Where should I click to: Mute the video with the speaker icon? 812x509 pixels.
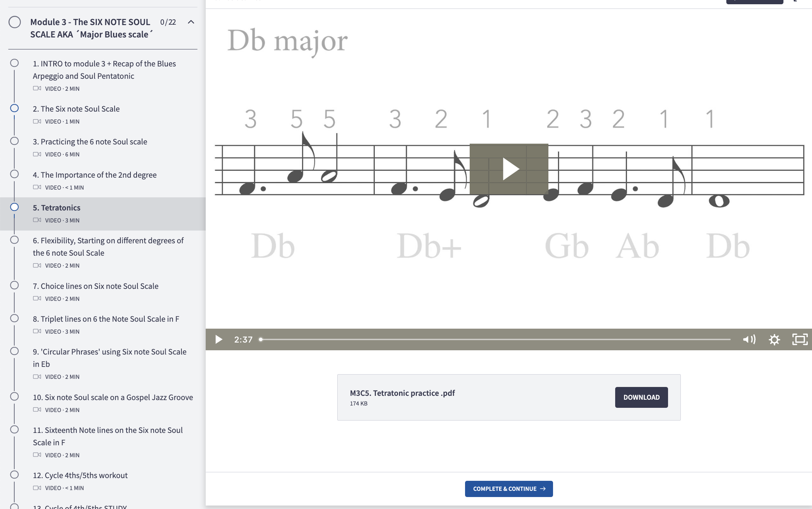749,339
